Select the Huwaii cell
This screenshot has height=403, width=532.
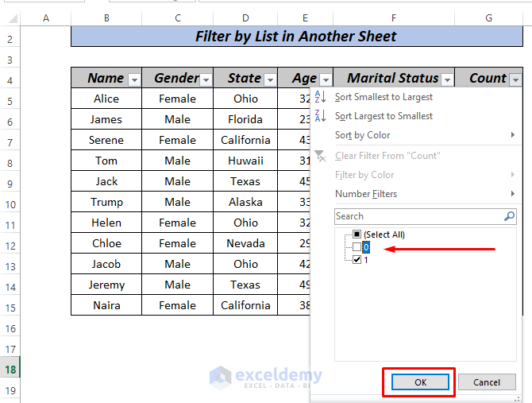pos(245,161)
